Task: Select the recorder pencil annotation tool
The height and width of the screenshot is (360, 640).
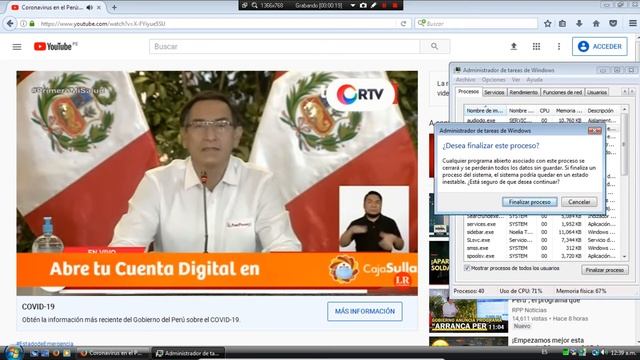Action: 374,5
